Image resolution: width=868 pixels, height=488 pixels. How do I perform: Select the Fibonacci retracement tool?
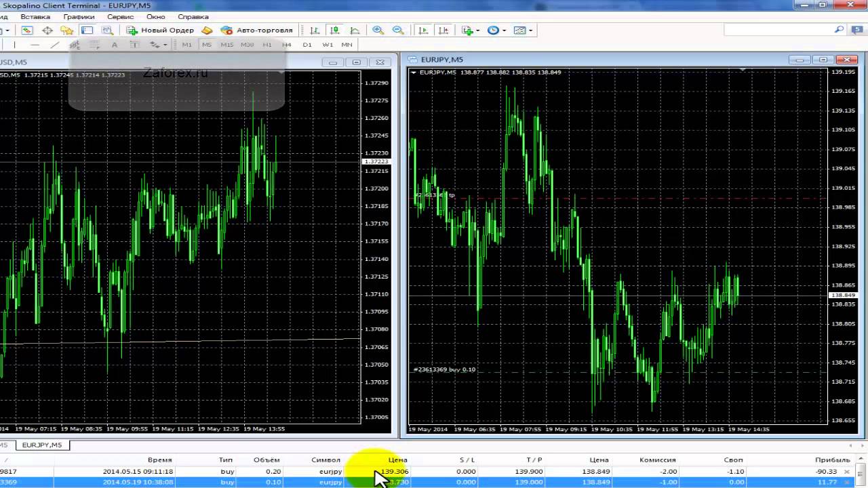tap(95, 45)
